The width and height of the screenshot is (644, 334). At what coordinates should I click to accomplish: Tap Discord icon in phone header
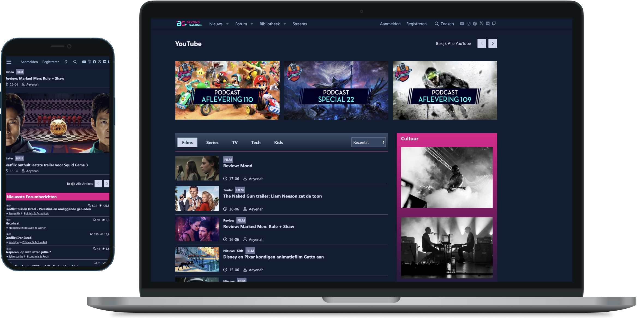pos(105,62)
